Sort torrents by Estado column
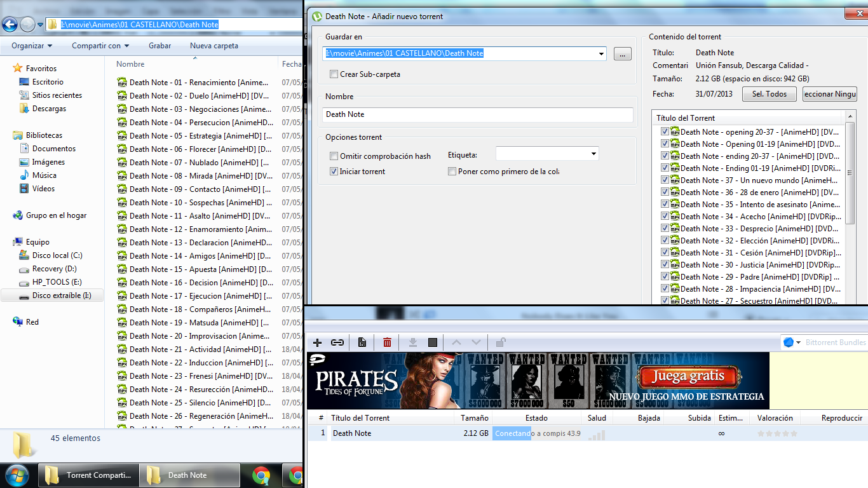This screenshot has height=488, width=868. coord(536,418)
